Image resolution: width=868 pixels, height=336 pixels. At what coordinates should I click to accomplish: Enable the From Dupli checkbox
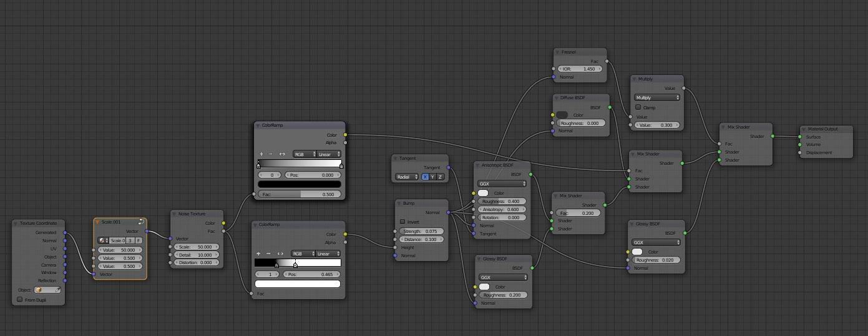(20, 300)
